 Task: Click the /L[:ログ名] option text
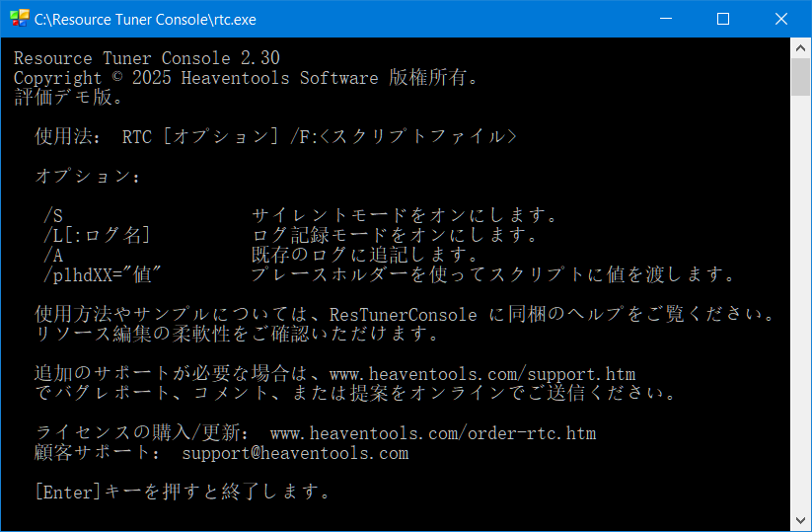click(x=97, y=236)
